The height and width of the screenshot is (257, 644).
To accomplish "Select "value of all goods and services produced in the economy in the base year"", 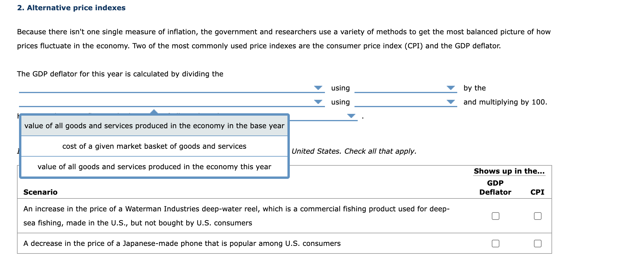I will (x=154, y=126).
